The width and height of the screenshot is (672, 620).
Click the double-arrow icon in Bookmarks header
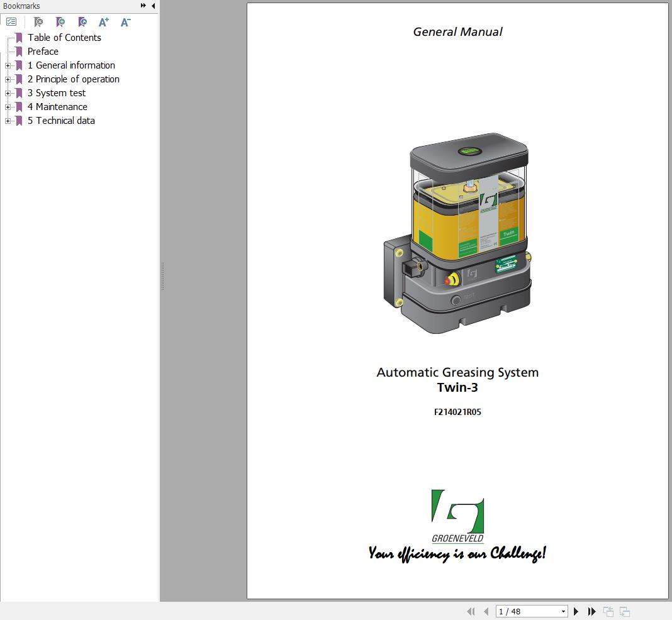143,6
